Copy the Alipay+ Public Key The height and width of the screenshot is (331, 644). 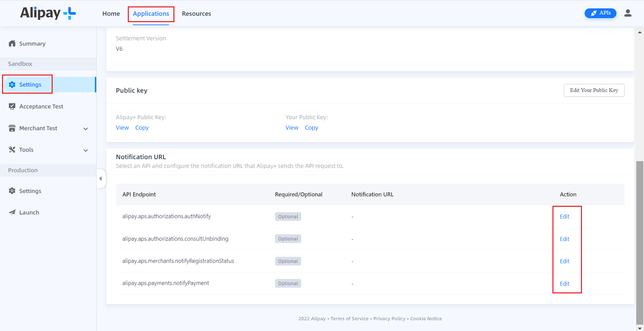(142, 128)
